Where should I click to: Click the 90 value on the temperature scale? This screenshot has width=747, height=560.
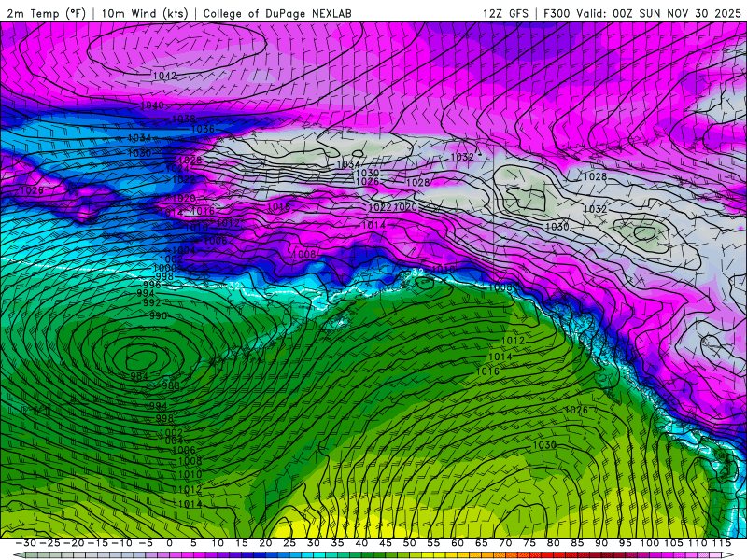click(x=601, y=543)
